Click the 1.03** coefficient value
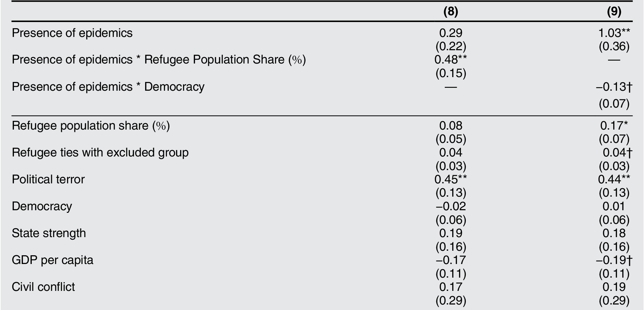This screenshot has width=644, height=310. (614, 33)
